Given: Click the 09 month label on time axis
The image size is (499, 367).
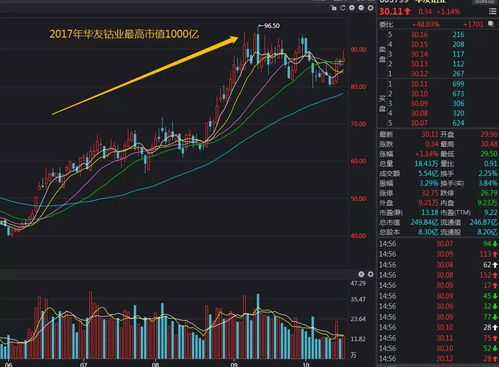Looking at the screenshot, I should [234, 364].
